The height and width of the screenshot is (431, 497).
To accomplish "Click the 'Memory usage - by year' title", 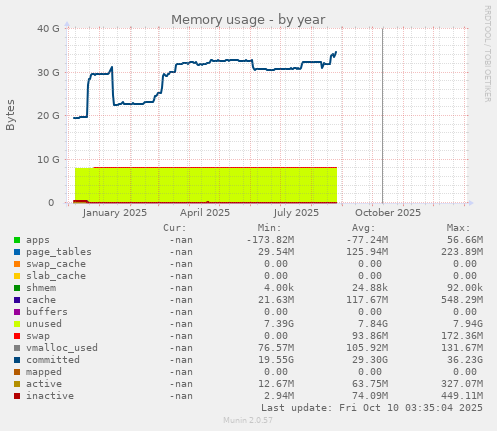I will point(248,20).
